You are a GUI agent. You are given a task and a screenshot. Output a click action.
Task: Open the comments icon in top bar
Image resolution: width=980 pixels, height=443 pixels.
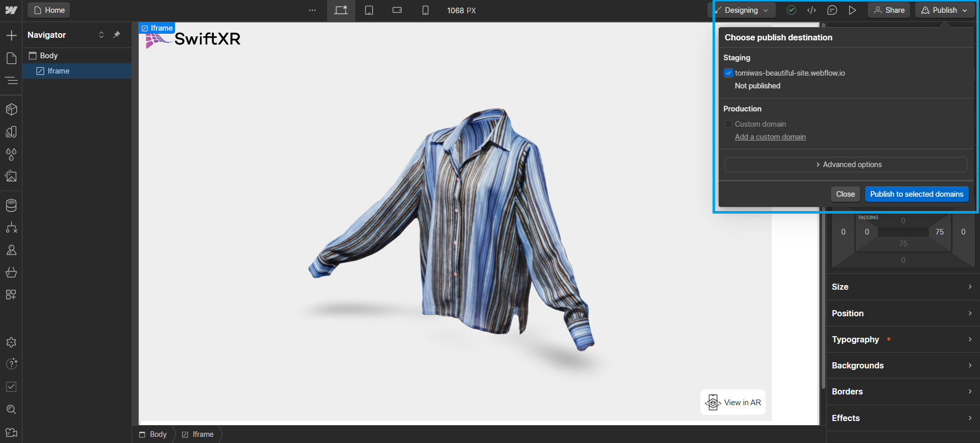click(x=831, y=10)
